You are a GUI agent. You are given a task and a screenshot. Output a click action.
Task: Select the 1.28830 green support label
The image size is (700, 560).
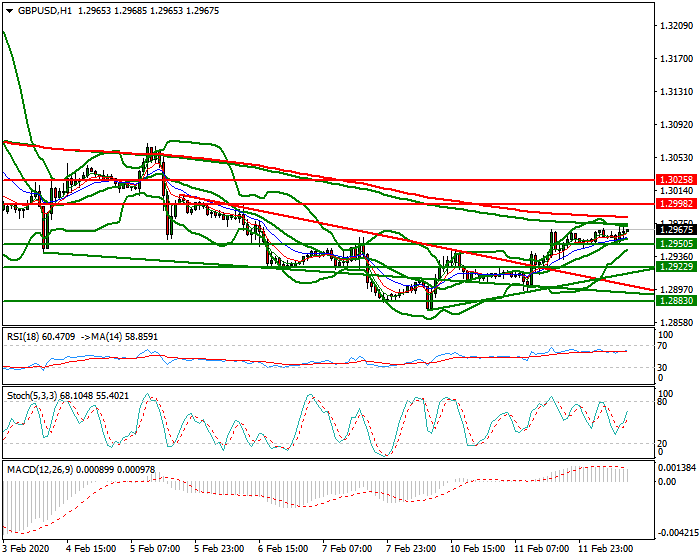tap(676, 301)
